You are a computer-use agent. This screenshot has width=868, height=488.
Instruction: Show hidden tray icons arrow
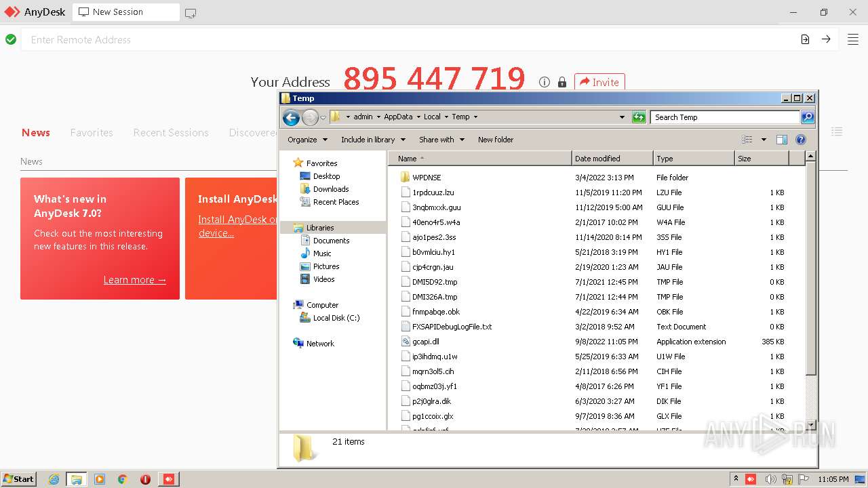[736, 479]
